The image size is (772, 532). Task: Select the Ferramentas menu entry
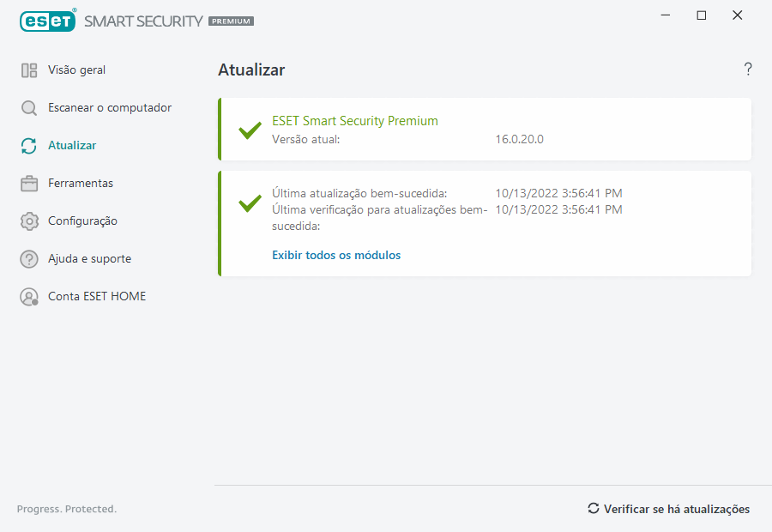tap(81, 184)
